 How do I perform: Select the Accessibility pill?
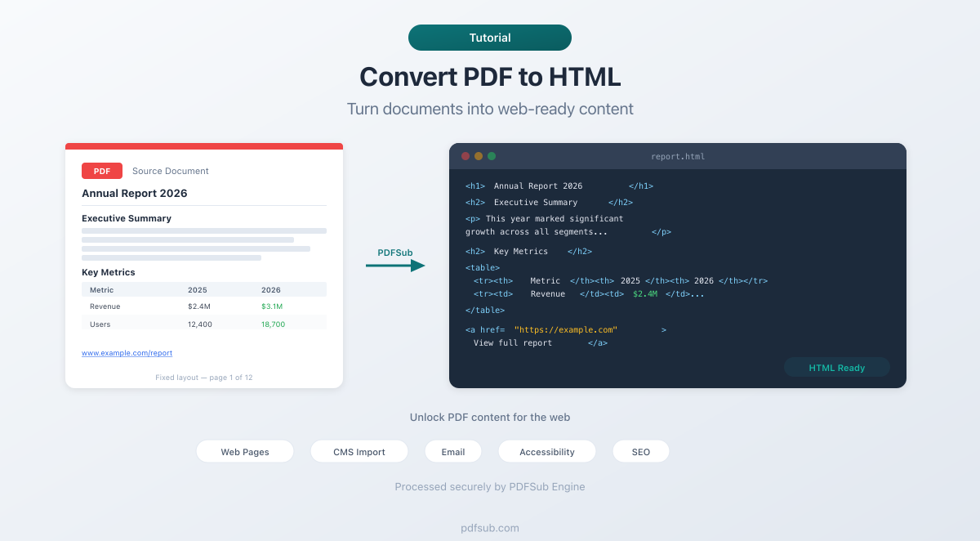[547, 451]
